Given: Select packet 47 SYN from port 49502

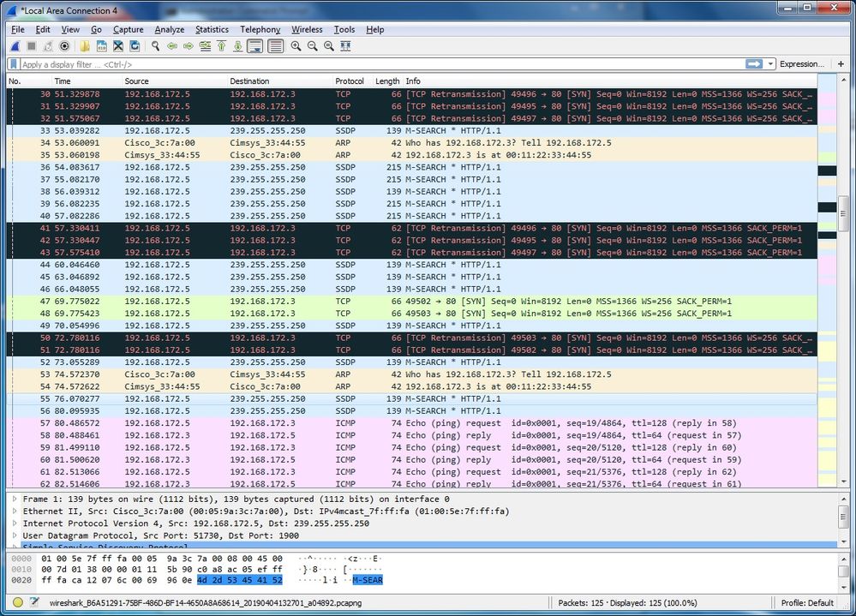Looking at the screenshot, I should point(412,302).
